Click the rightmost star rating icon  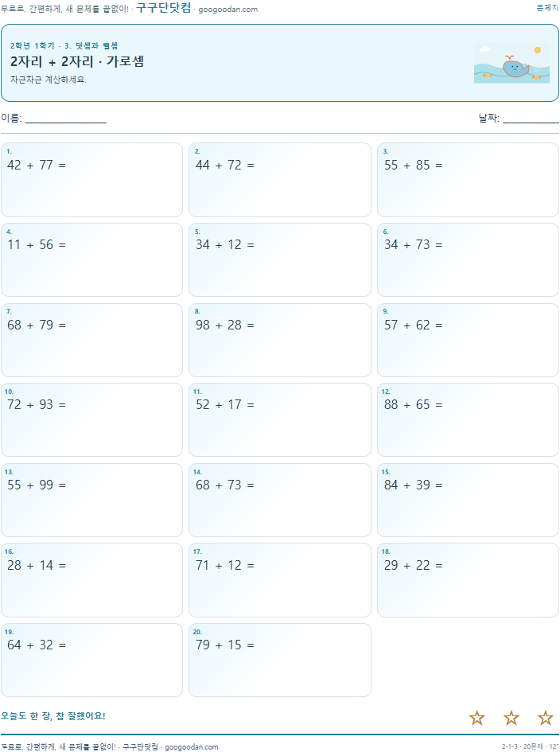[x=546, y=718]
